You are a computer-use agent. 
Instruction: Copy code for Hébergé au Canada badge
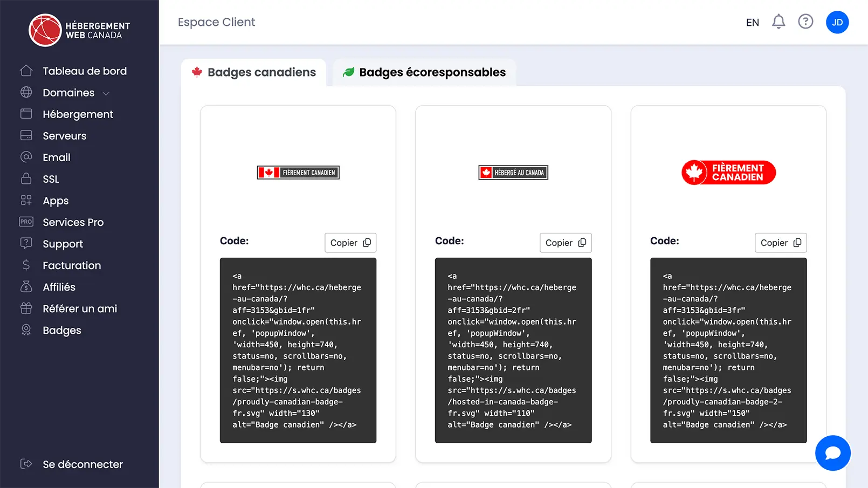(566, 243)
